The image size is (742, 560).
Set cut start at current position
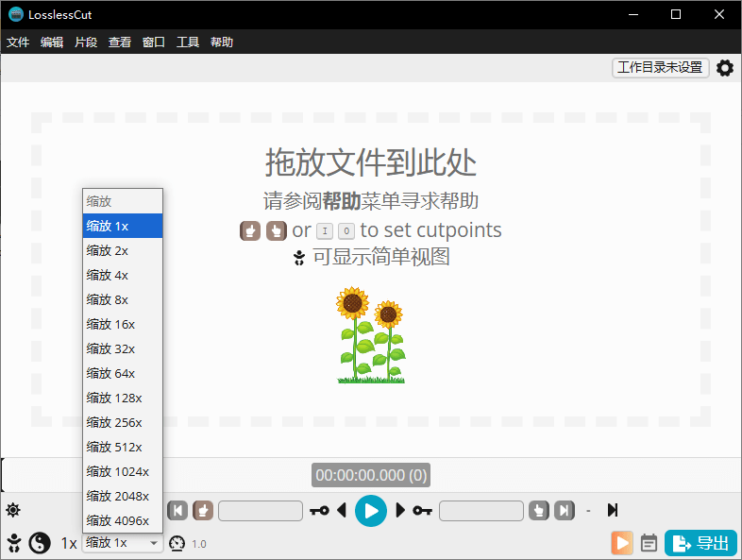pos(203,511)
